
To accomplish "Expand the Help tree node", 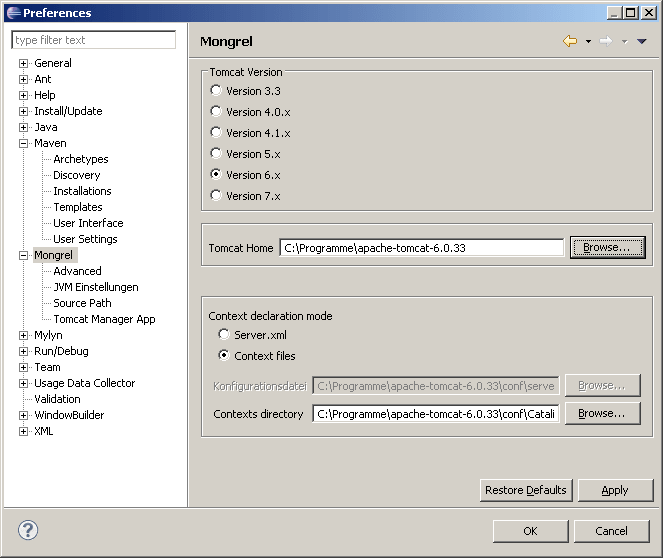I will (24, 96).
